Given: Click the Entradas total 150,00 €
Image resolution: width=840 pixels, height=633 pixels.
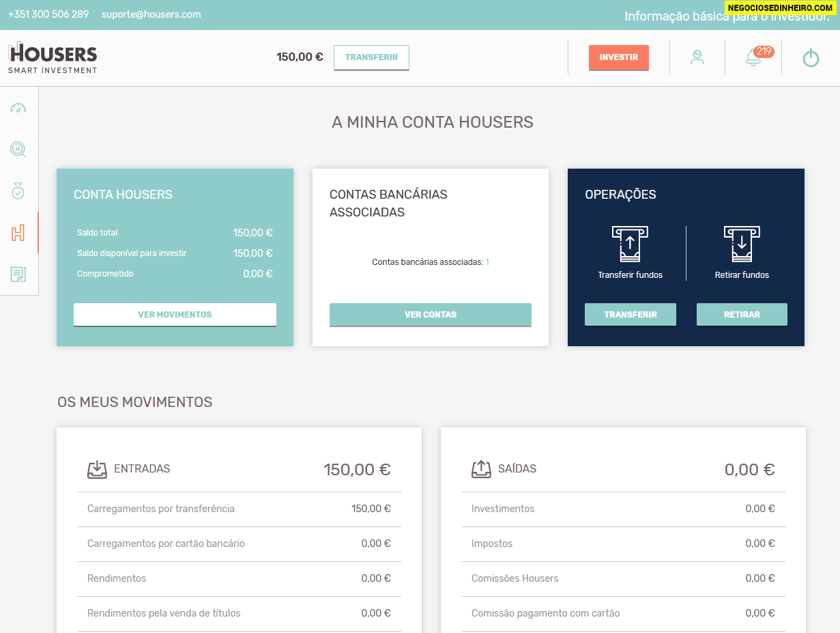Looking at the screenshot, I should coord(357,470).
